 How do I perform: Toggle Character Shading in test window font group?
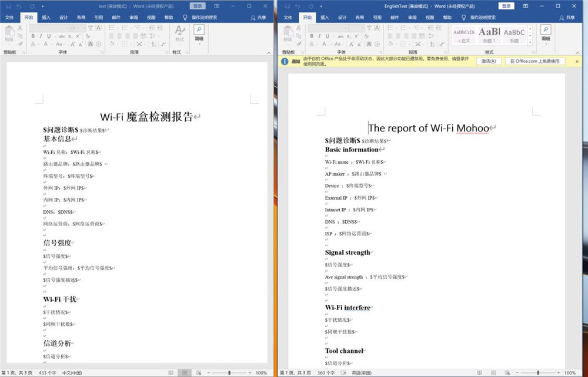pyautogui.click(x=91, y=44)
